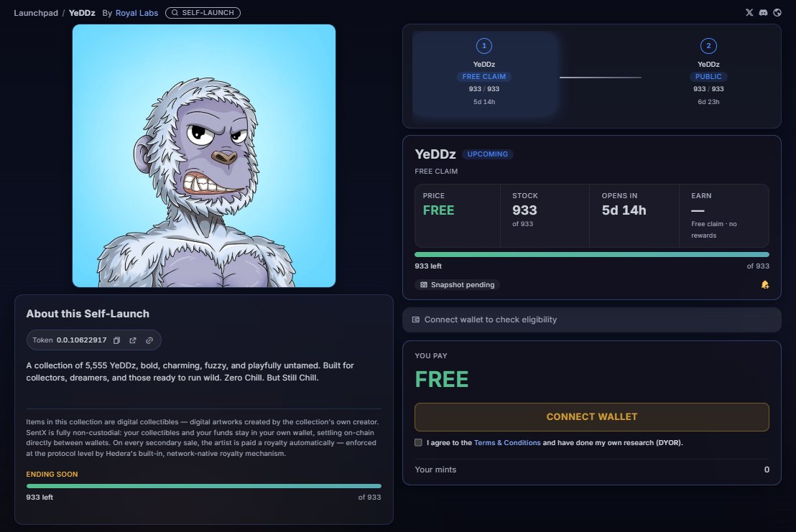This screenshot has height=532, width=796.
Task: Click the 'OPENS IN 5d 14h' value
Action: [x=624, y=210]
